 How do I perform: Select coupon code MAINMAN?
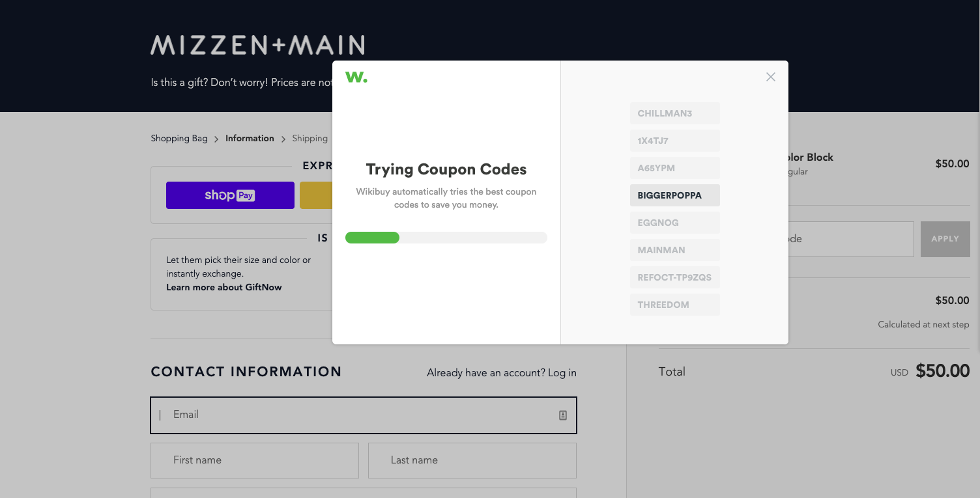click(675, 250)
